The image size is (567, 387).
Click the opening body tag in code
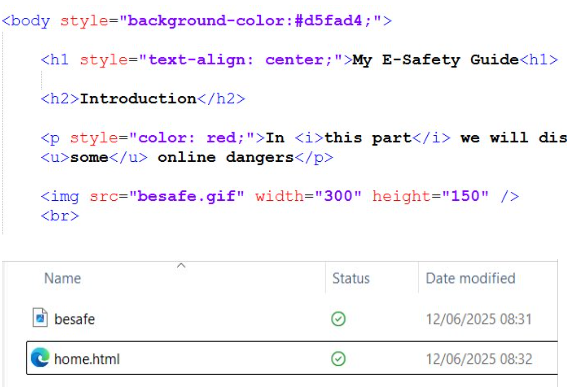click(x=25, y=21)
